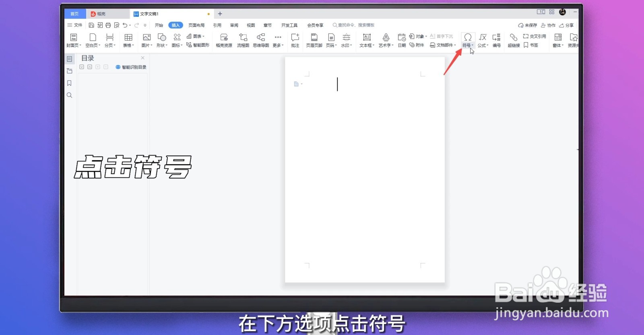Image resolution: width=644 pixels, height=335 pixels.
Task: Add a 书签 bookmark
Action: (531, 45)
